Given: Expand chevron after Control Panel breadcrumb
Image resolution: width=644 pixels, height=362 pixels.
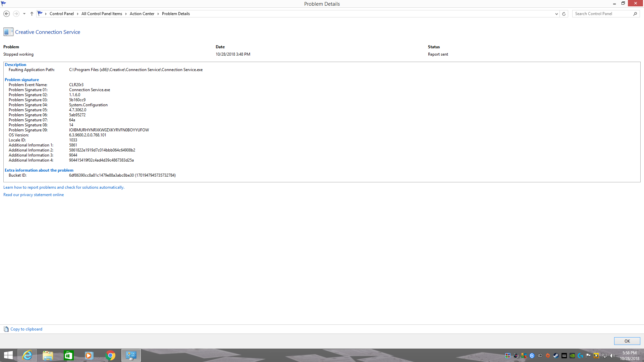Looking at the screenshot, I should tap(78, 14).
